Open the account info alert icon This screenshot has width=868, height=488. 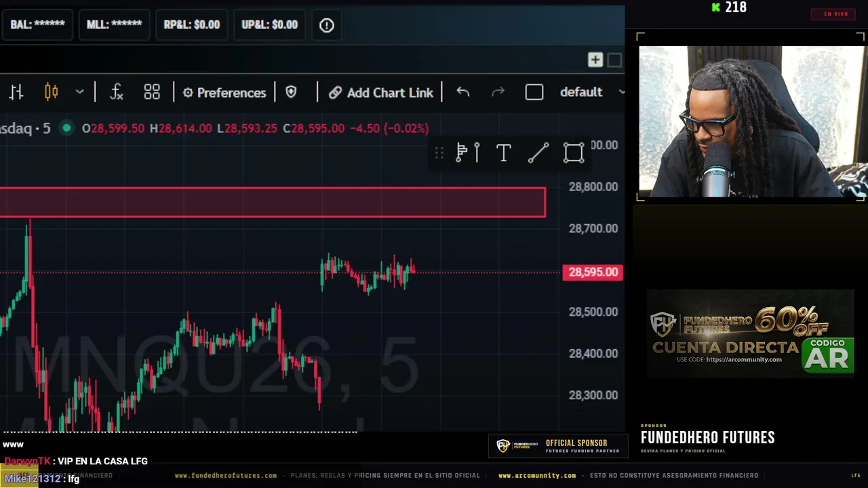pos(327,25)
